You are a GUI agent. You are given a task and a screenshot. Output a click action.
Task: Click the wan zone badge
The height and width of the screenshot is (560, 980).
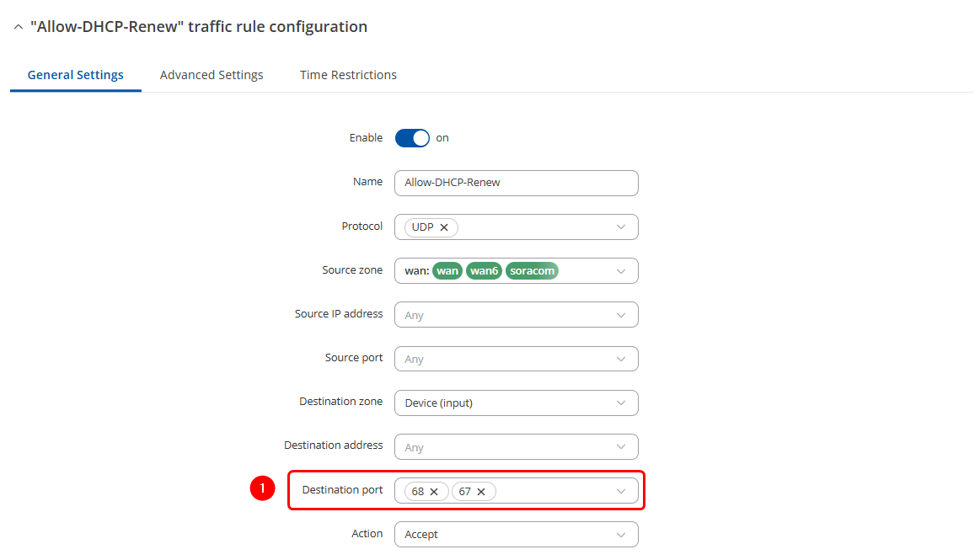click(x=447, y=271)
